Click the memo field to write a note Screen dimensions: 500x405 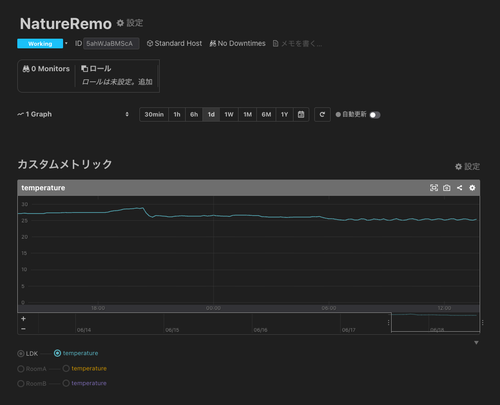tap(297, 44)
